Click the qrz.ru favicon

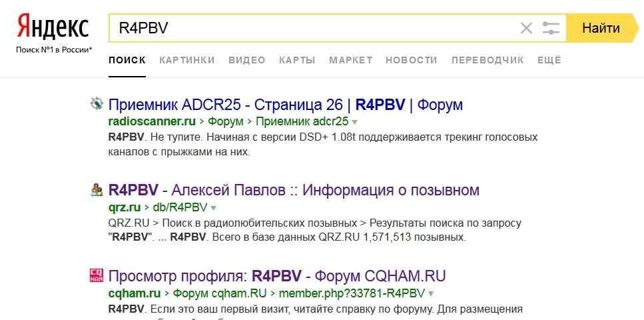tap(96, 189)
